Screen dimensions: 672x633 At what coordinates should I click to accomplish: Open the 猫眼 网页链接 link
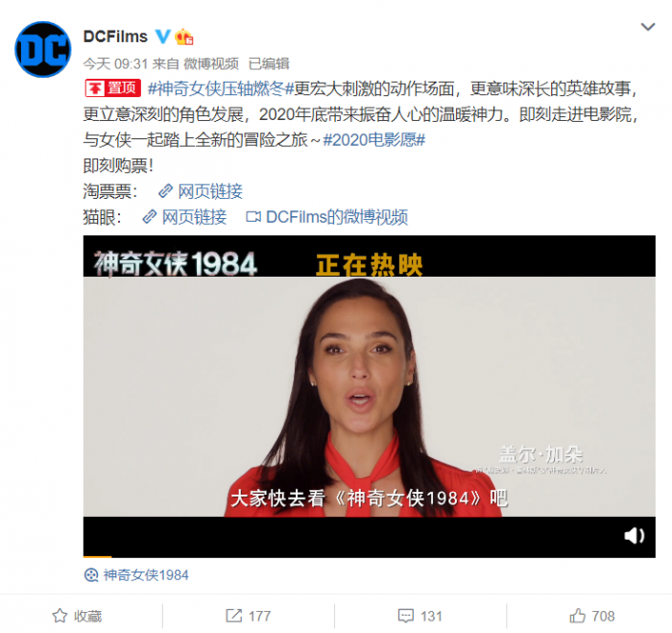(x=184, y=217)
